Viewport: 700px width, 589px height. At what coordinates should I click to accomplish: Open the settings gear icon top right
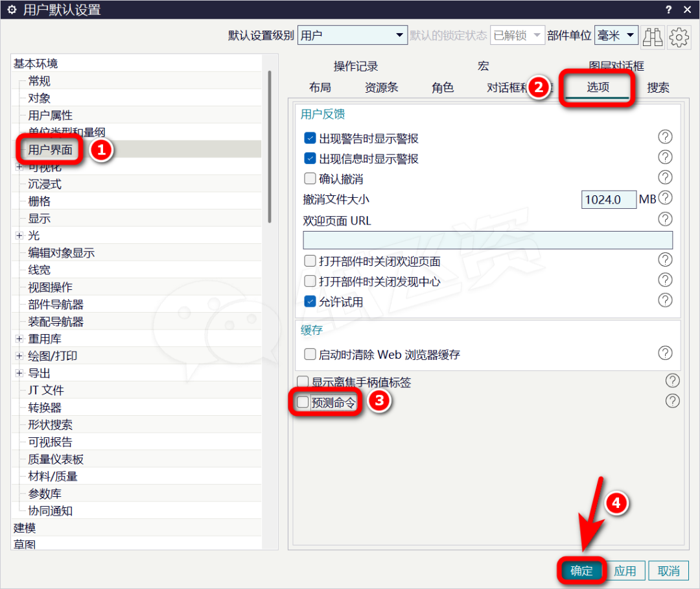[x=678, y=37]
